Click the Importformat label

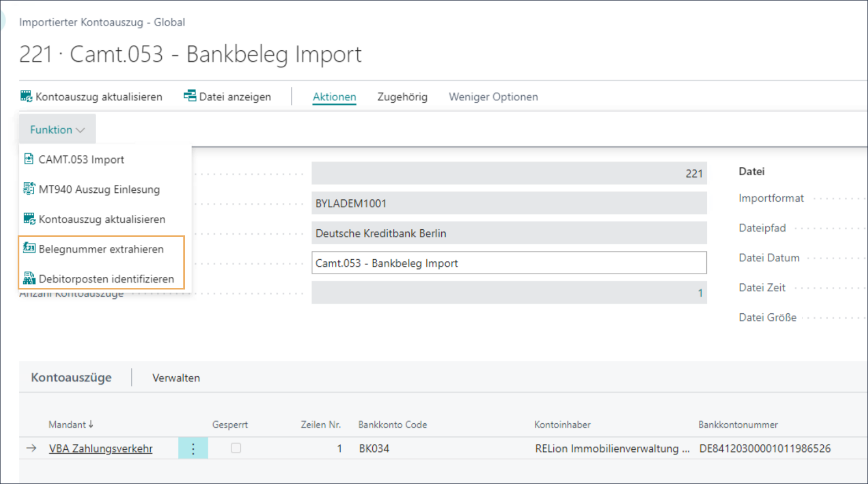pyautogui.click(x=771, y=198)
